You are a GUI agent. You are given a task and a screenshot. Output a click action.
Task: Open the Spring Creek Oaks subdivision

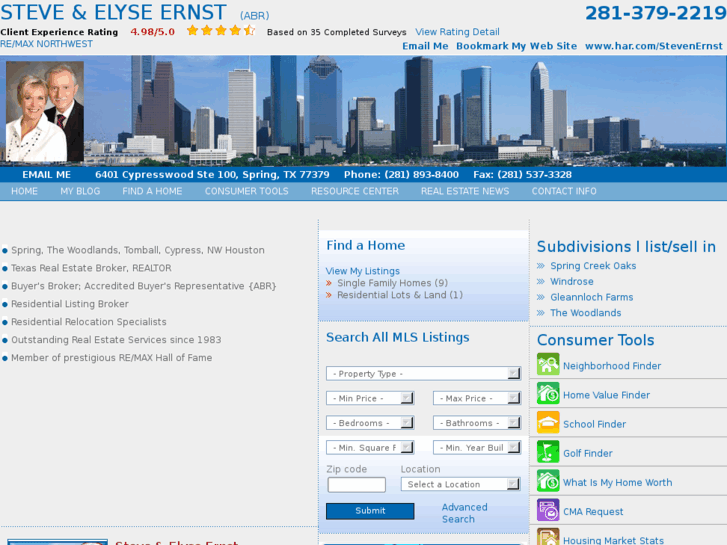tap(593, 266)
